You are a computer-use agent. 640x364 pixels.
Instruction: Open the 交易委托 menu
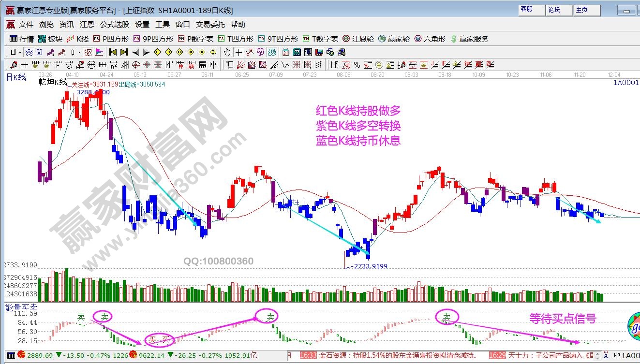click(210, 25)
